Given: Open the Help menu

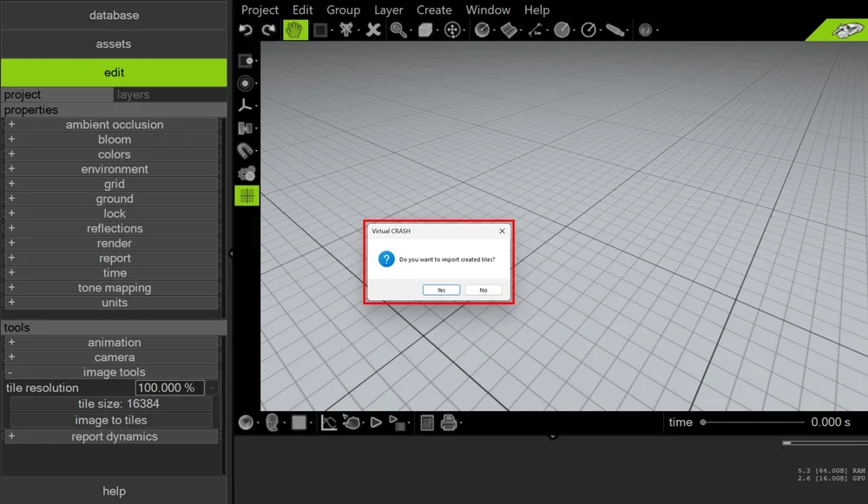Looking at the screenshot, I should pyautogui.click(x=536, y=10).
